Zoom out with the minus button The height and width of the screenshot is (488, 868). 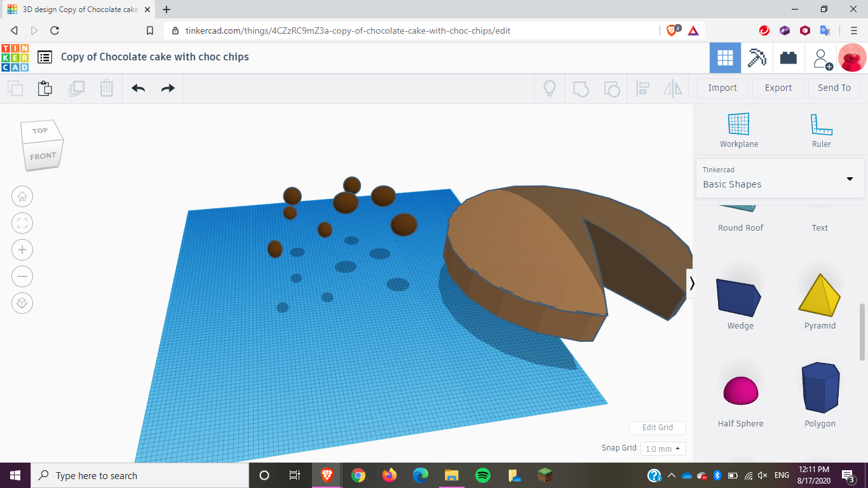(22, 276)
